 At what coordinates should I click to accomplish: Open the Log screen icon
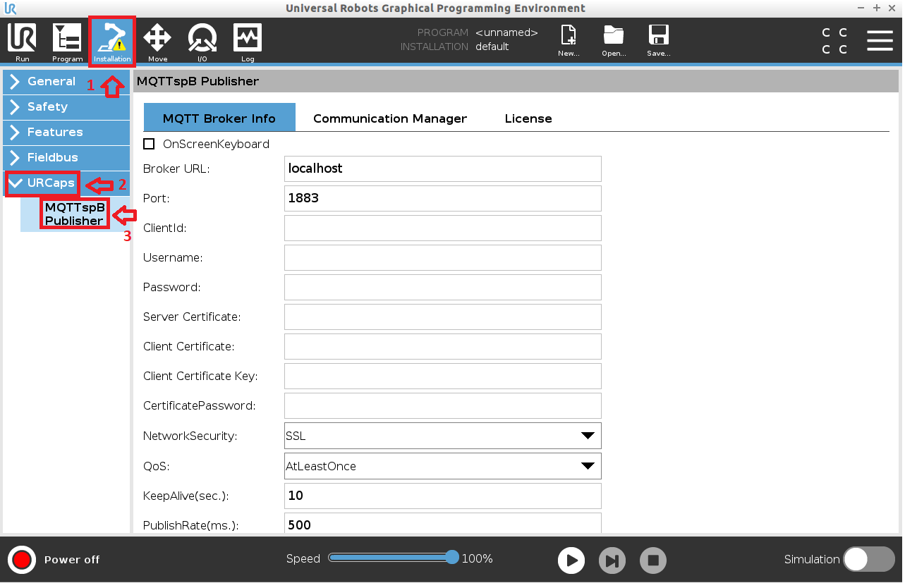248,42
